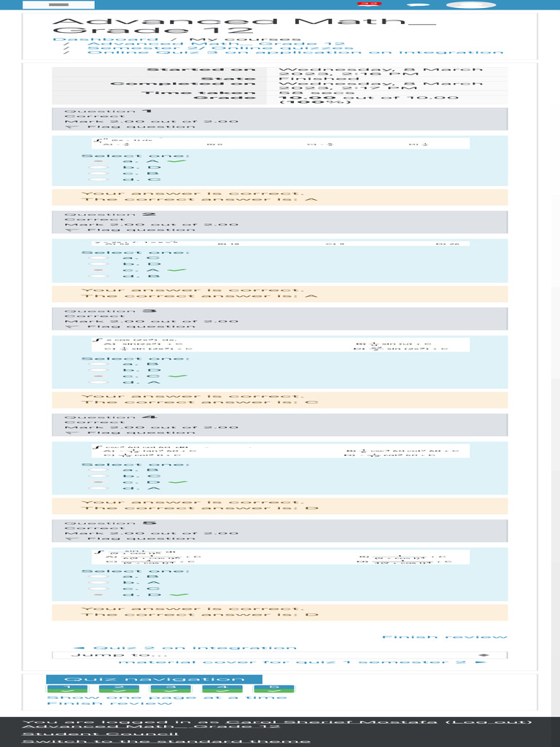The image size is (560, 747).
Task: Open Online Quiz 3 on application on integration link
Action: click(295, 53)
